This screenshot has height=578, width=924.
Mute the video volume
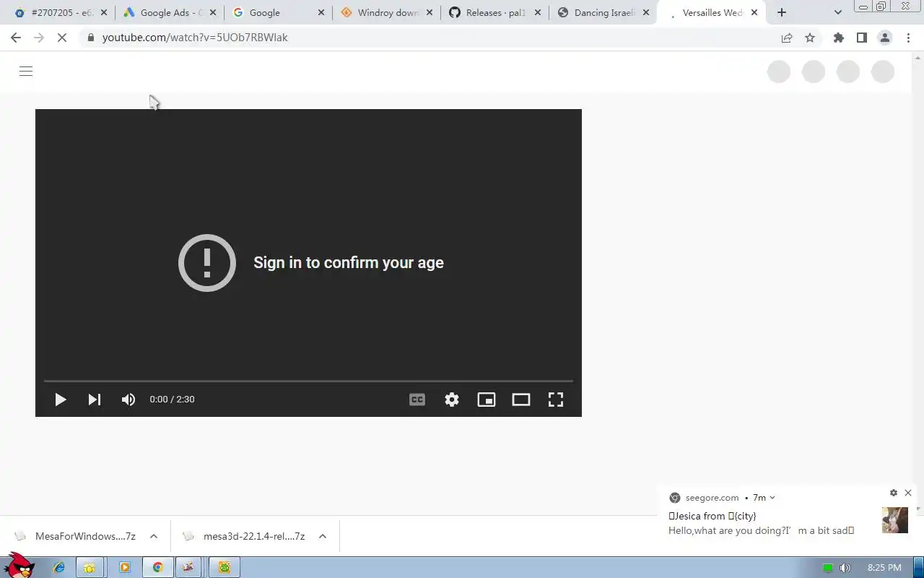point(128,400)
